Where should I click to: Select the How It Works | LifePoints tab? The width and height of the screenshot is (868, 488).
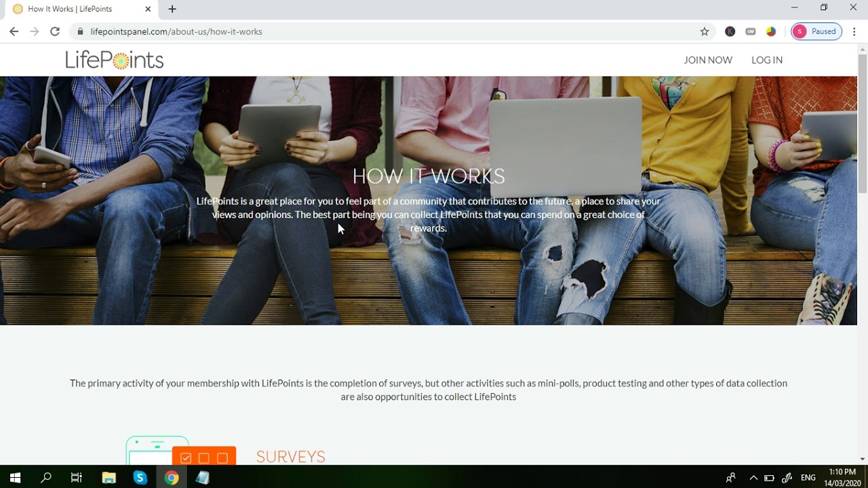pyautogui.click(x=81, y=9)
